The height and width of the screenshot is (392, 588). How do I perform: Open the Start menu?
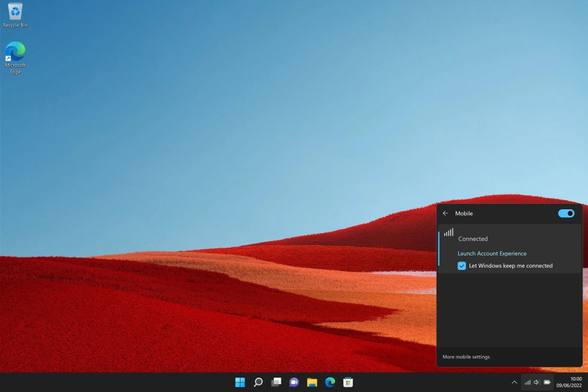[x=240, y=382]
